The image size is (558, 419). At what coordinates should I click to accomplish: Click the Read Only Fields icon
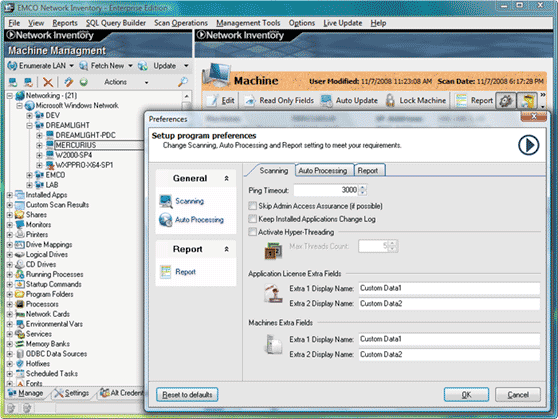(x=250, y=101)
